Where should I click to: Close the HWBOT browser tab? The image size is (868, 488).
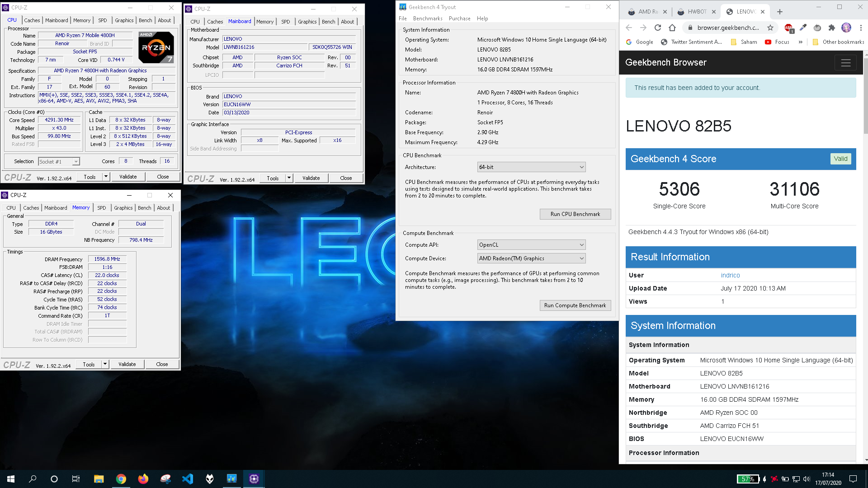pos(714,12)
